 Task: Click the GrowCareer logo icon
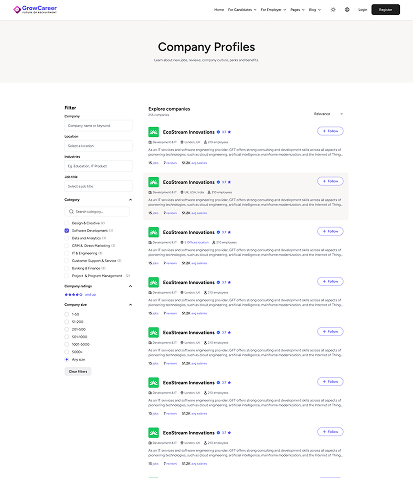click(x=17, y=10)
